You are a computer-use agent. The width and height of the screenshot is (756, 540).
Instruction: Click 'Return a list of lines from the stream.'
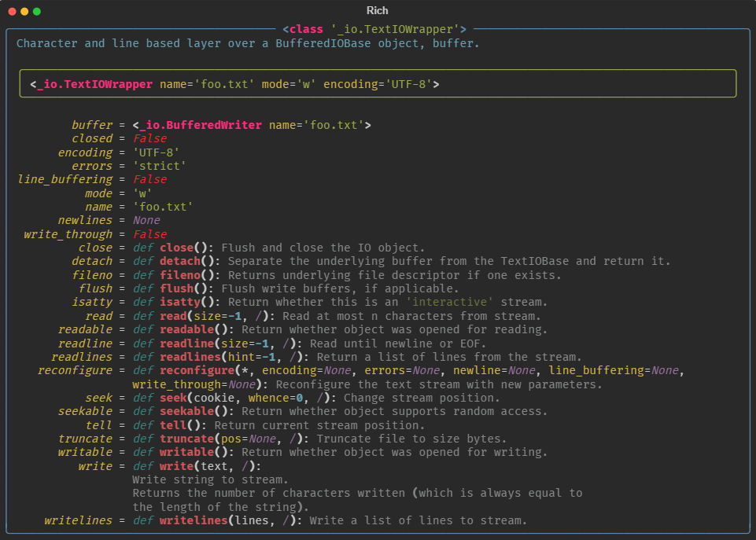pyautogui.click(x=449, y=358)
